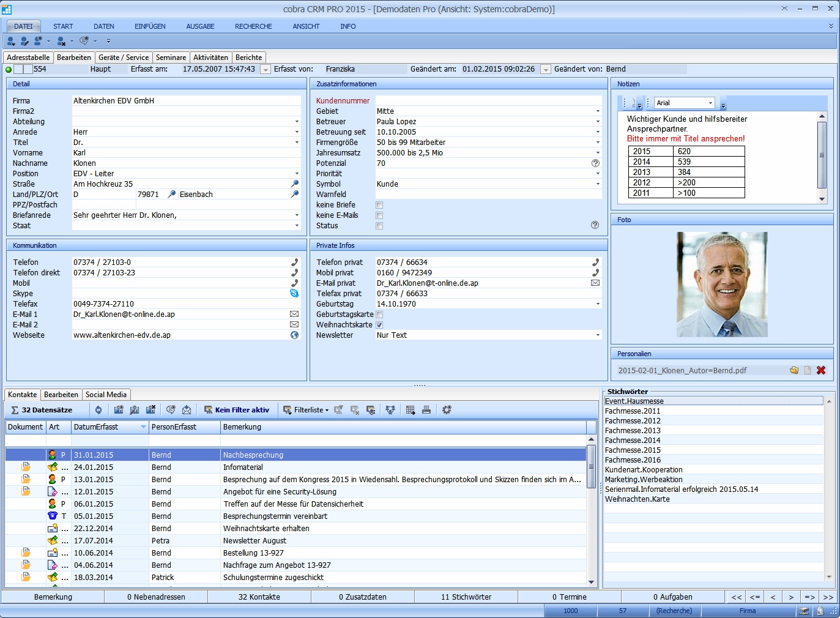
Task: Click the delete address icon in quick toolbar
Action: tap(61, 41)
